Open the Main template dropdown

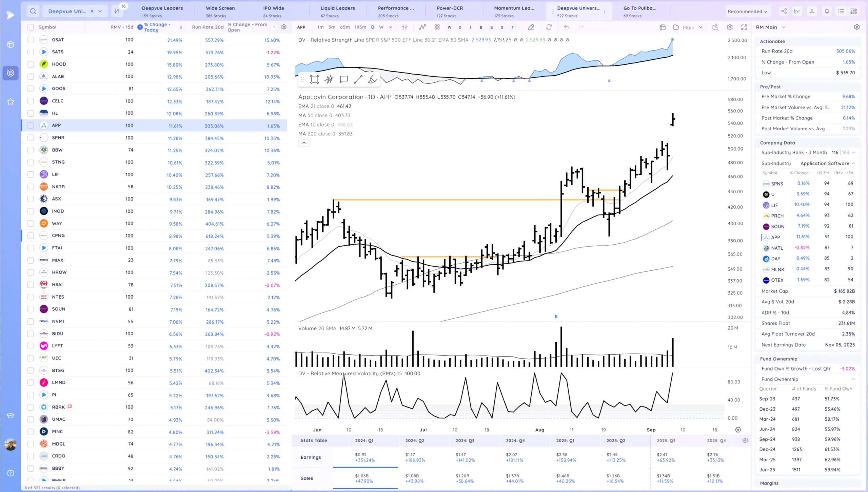[692, 27]
